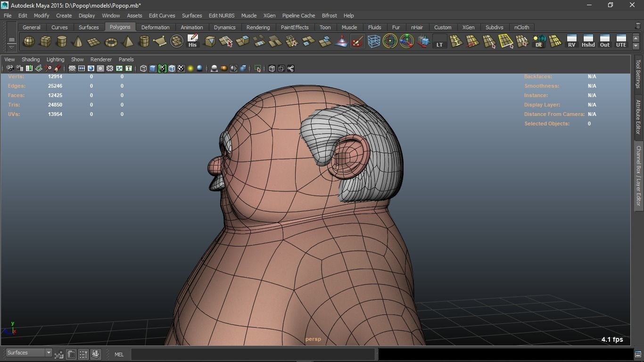Image resolution: width=644 pixels, height=362 pixels.
Task: Open the Show Manipulator tool with colored axes
Action: 406,41
